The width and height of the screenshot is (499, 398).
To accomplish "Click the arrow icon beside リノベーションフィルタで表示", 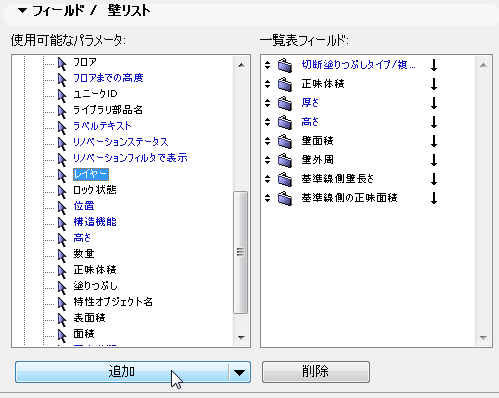I will coord(62,159).
